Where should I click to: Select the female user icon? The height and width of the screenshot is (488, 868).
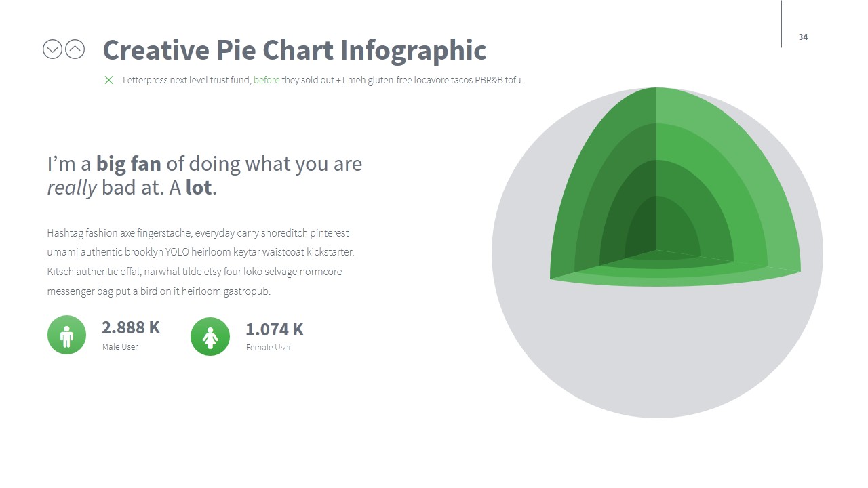pos(210,336)
